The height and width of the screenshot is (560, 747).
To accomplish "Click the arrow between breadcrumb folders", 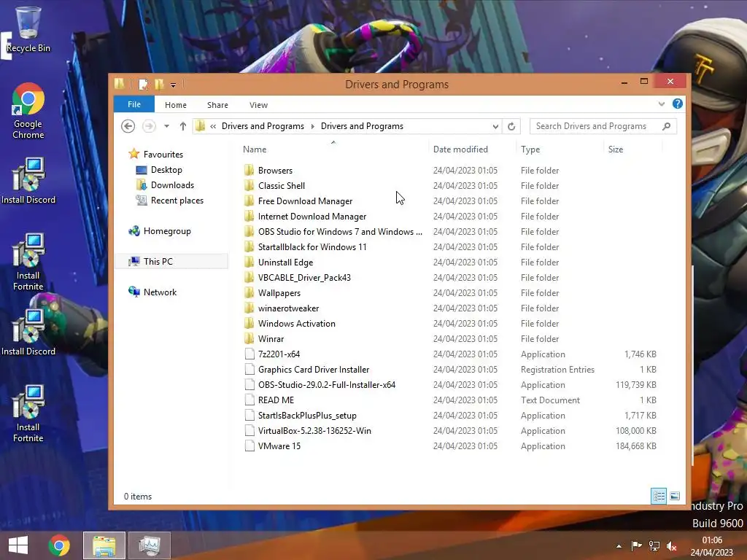I will coord(312,126).
